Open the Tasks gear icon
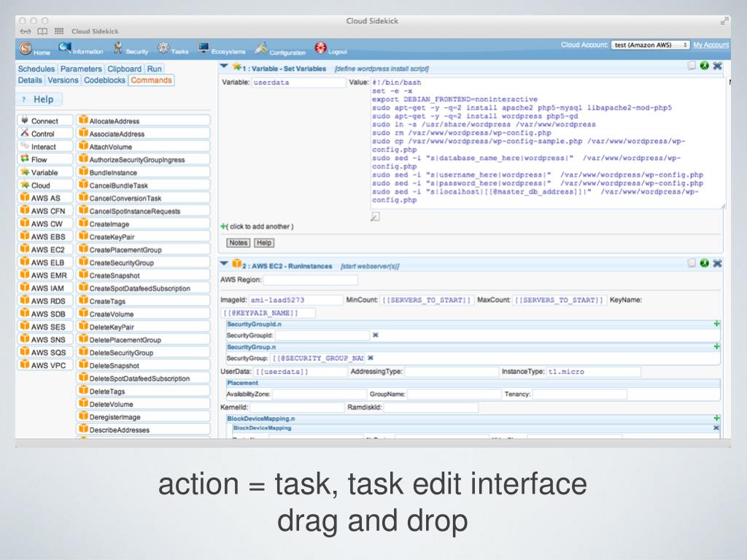The width and height of the screenshot is (747, 560). pyautogui.click(x=163, y=47)
